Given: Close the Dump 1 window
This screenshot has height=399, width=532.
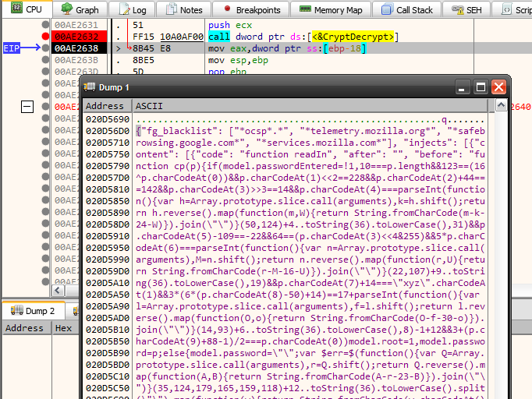Looking at the screenshot, I should pyautogui.click(x=498, y=87).
